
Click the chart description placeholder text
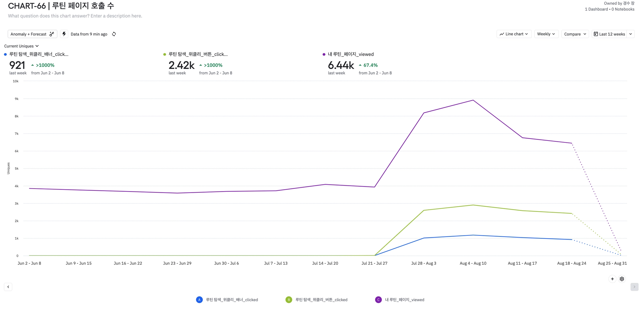75,16
